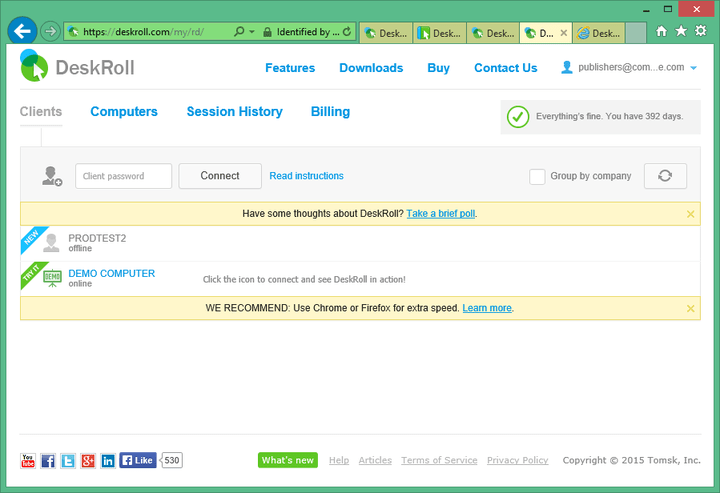This screenshot has height=493, width=720.
Task: Click the DEMO computer presentation icon
Action: [52, 278]
